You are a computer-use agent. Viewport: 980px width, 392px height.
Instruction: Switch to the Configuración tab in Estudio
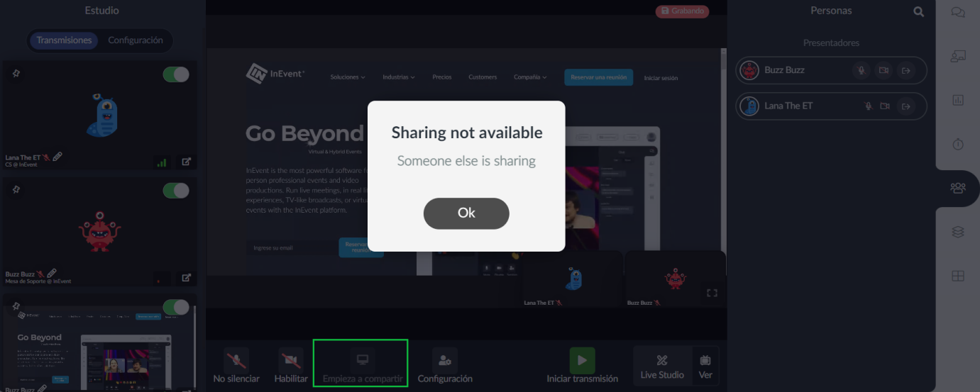[136, 40]
